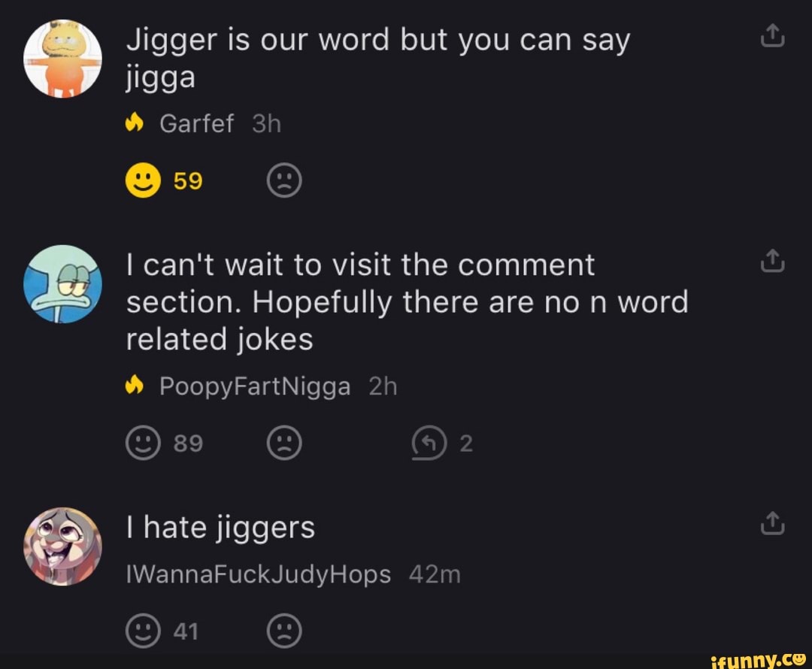Screen dimensions: 812x669
Task: Open Garfef's profile from the username
Action: 197,124
